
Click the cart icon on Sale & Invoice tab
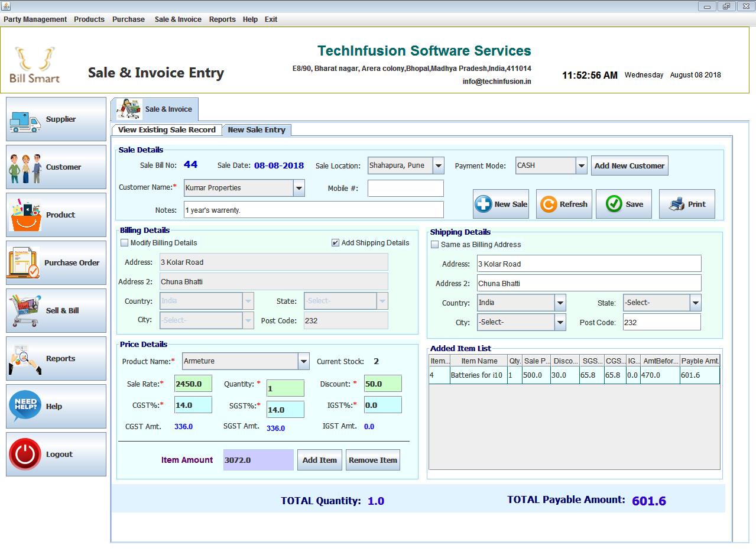[129, 109]
